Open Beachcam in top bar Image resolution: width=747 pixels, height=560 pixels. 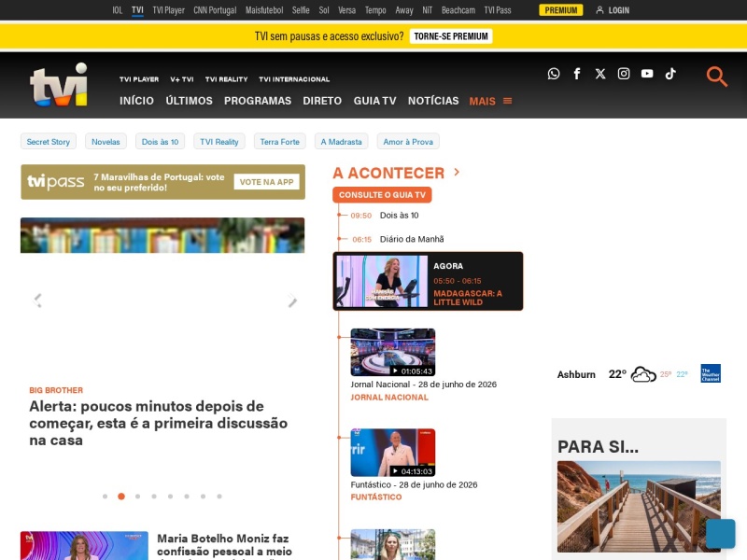click(x=458, y=10)
